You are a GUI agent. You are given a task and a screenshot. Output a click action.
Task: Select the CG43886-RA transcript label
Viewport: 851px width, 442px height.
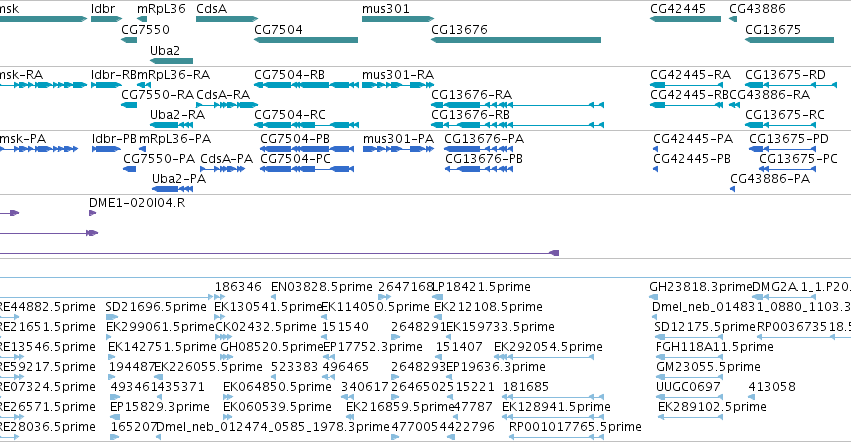pos(770,94)
